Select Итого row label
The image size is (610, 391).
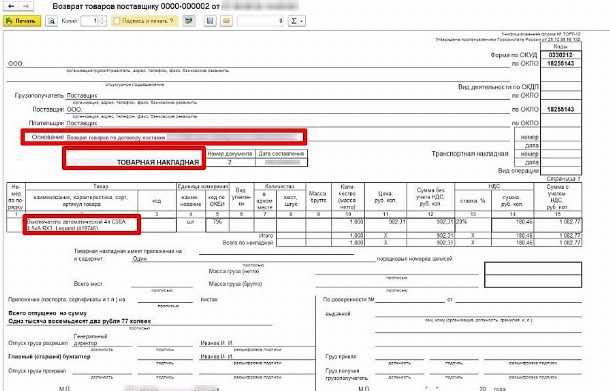(x=266, y=235)
